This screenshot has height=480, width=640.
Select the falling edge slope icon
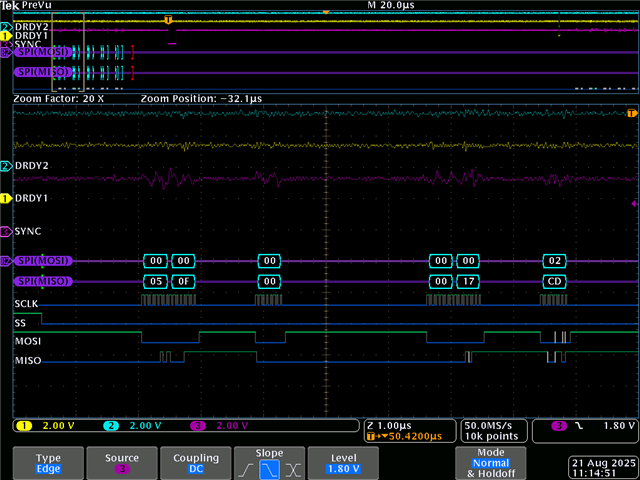(x=269, y=470)
